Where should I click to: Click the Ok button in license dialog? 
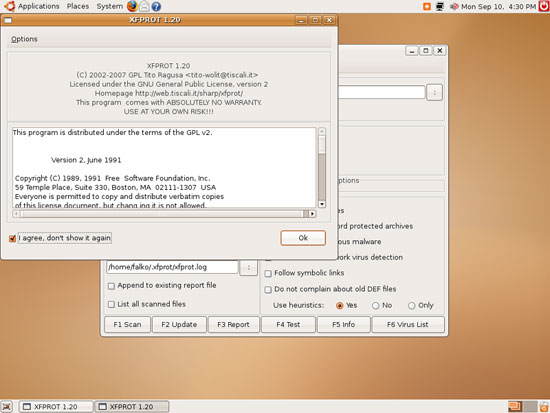[x=303, y=238]
